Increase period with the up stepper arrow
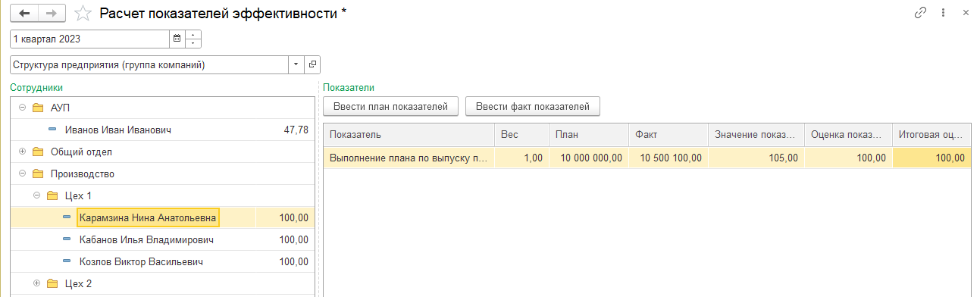Image resolution: width=980 pixels, height=297 pixels. click(193, 35)
